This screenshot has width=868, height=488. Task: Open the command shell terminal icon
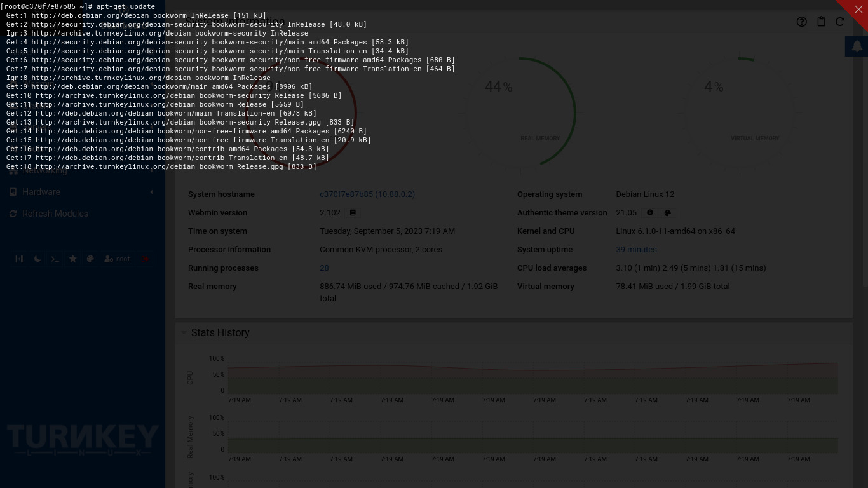coord(55,259)
